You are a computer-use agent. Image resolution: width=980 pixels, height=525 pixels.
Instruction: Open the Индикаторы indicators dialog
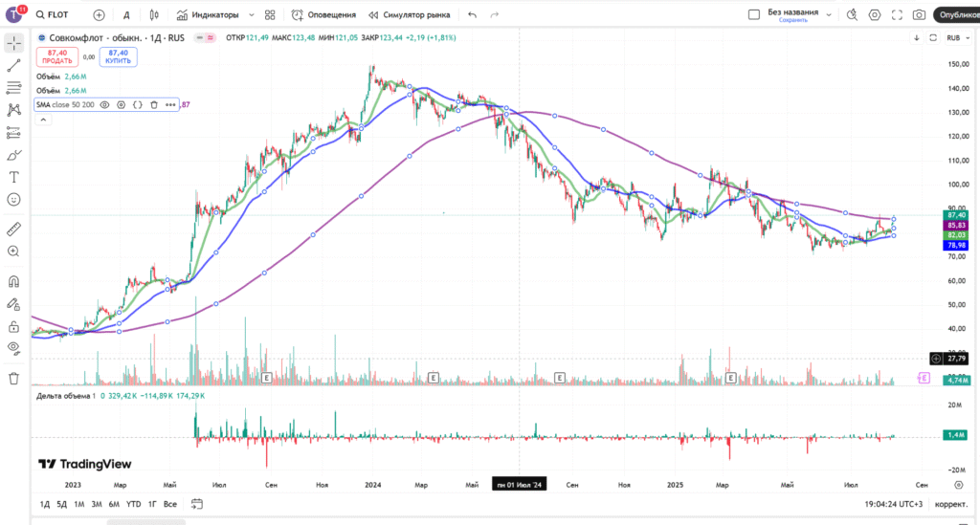208,14
